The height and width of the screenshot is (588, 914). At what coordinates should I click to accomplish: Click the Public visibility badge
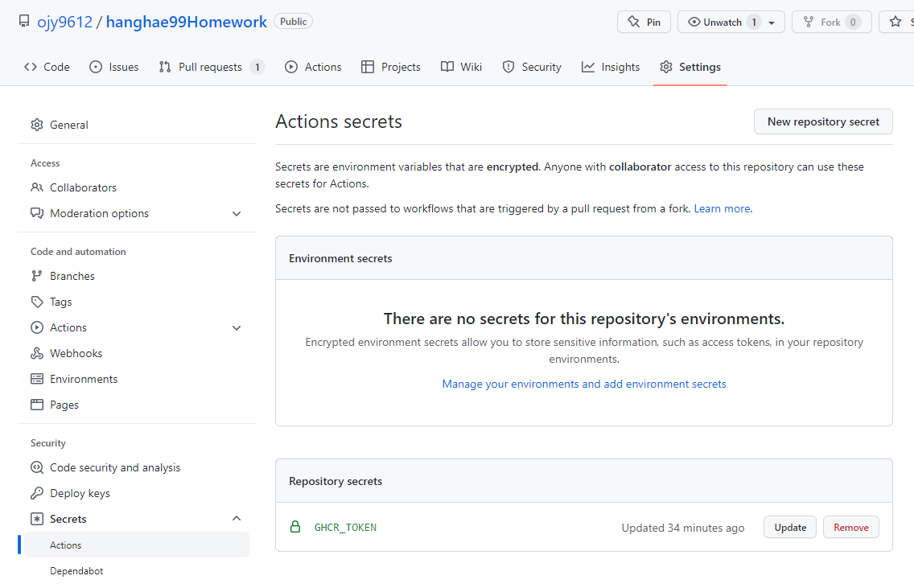tap(293, 22)
